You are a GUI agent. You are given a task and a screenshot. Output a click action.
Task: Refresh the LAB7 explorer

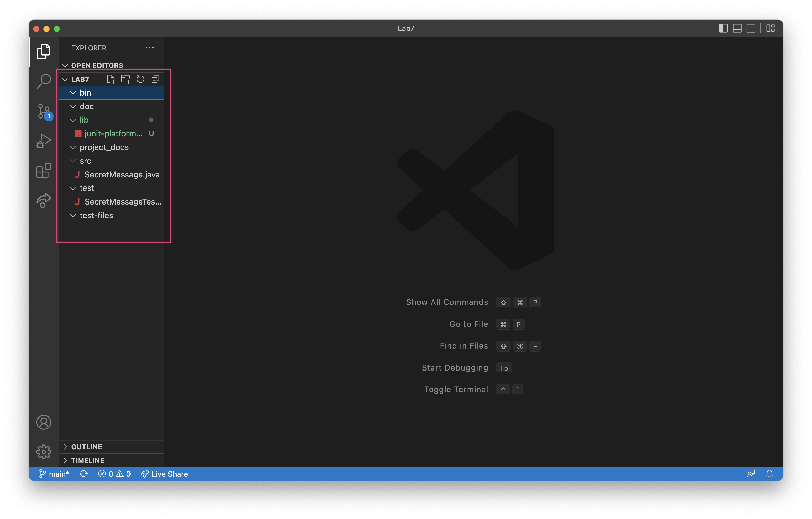(140, 79)
